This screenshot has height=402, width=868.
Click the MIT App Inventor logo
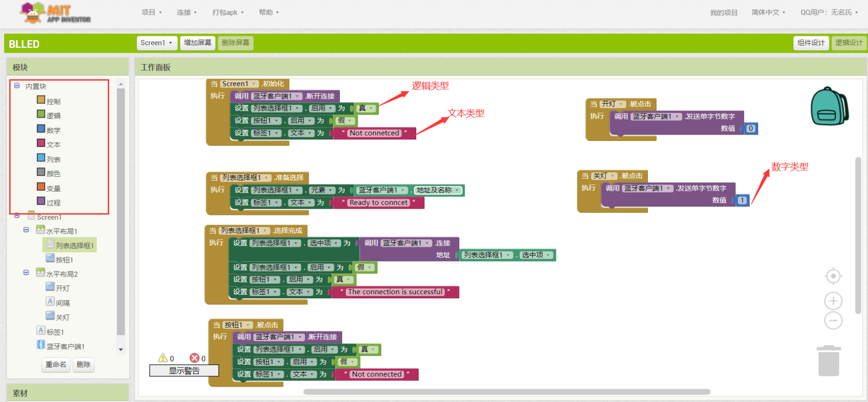[x=56, y=13]
